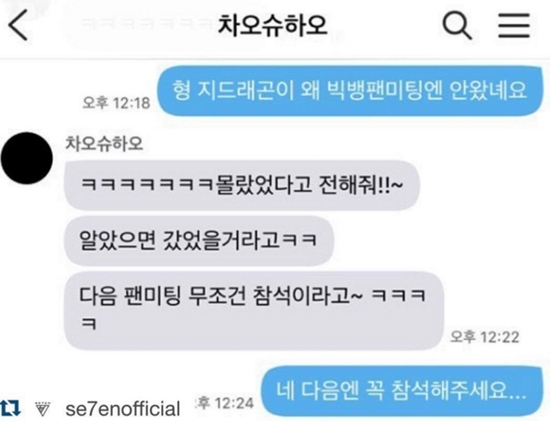The height and width of the screenshot is (421, 550).
Task: Tap the blue message about 지드래곤 빅뱅팬미팅
Action: (350, 91)
